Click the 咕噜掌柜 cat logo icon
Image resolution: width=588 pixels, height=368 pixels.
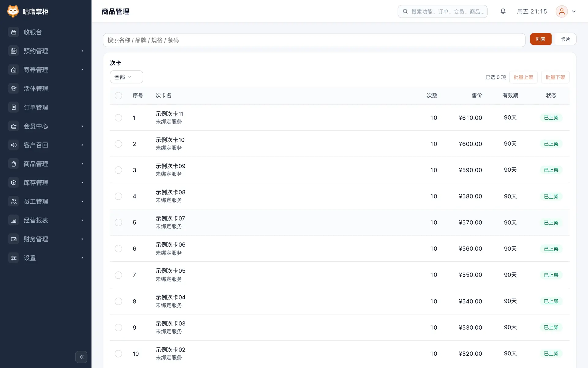(x=13, y=11)
